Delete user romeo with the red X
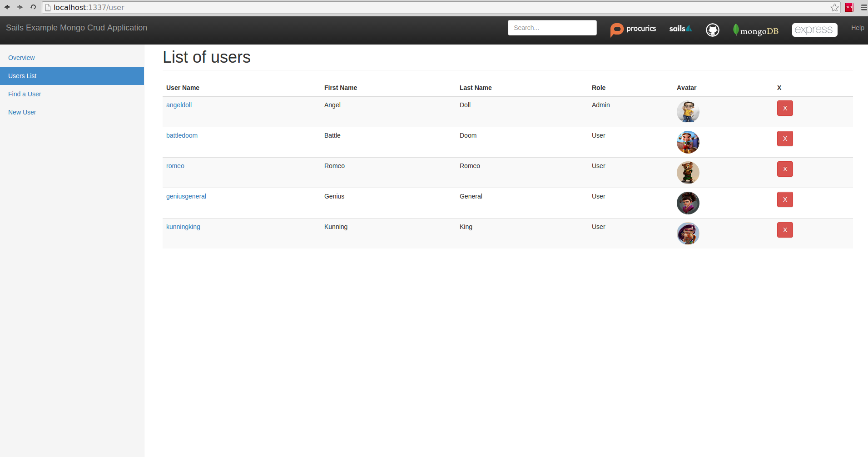868x457 pixels. point(785,169)
